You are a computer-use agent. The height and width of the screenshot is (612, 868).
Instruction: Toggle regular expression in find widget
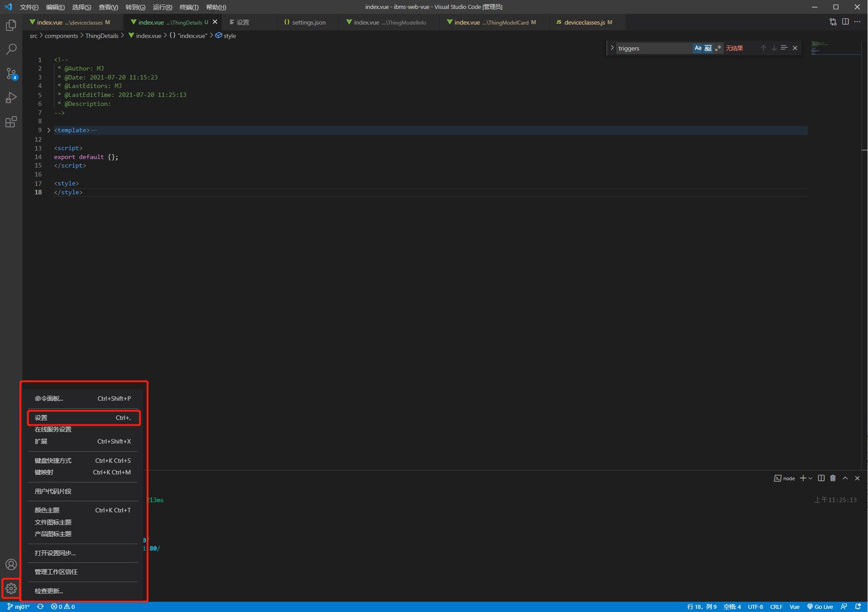[x=718, y=48]
